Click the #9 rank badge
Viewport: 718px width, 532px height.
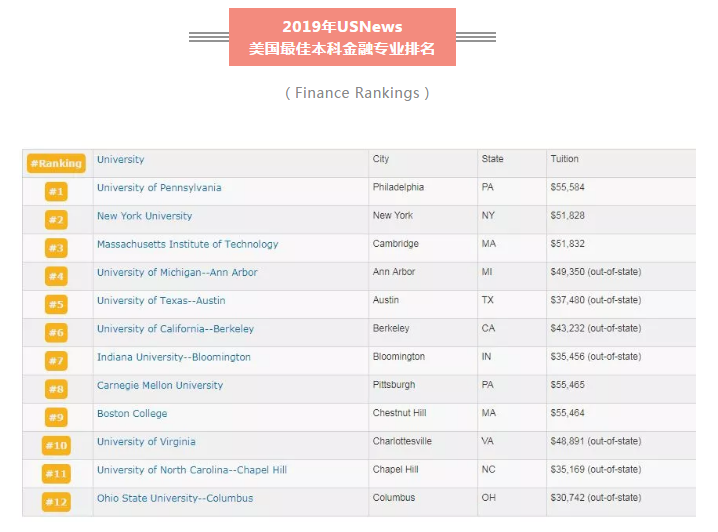[56, 418]
